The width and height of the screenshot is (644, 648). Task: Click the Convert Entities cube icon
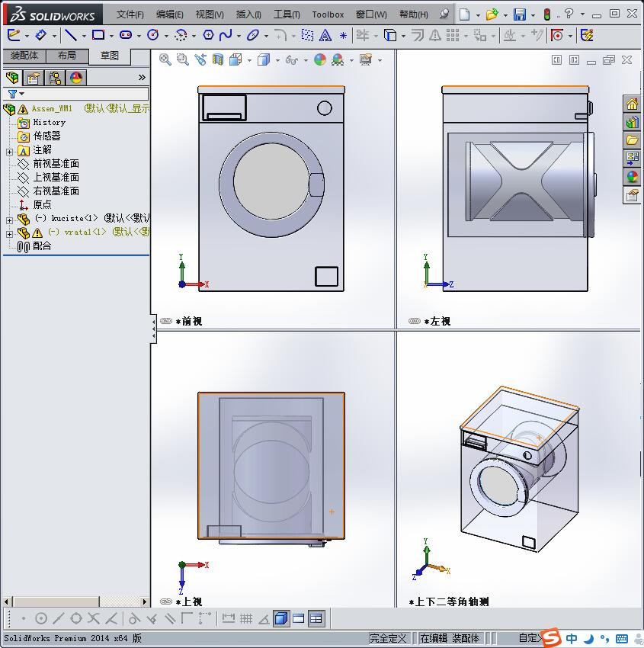point(389,36)
